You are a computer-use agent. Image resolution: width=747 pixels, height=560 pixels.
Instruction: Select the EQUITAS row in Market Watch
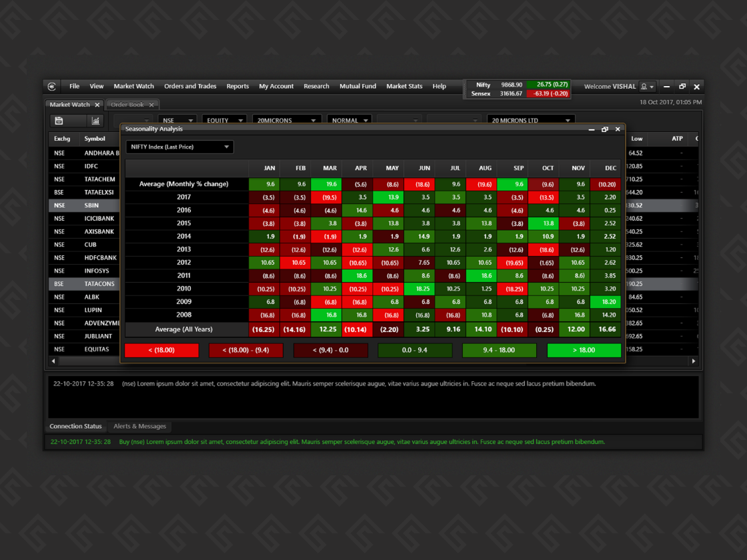point(84,349)
